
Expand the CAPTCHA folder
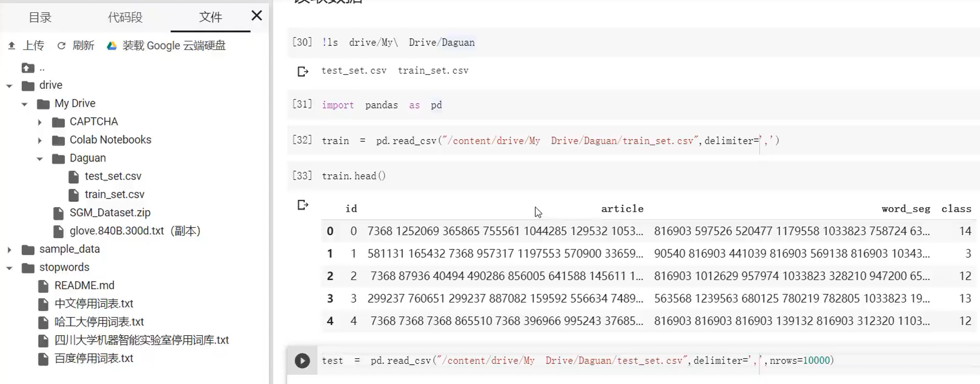pos(39,122)
